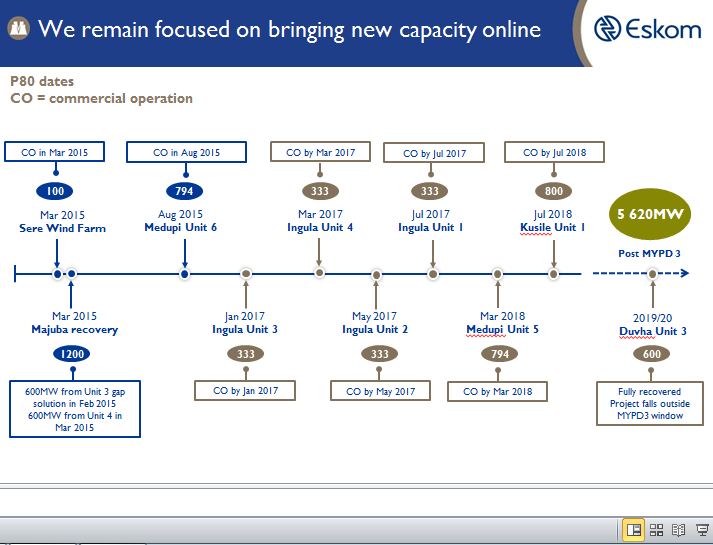Click the Kusile Unit 1 timeline dot
This screenshot has height=545, width=713.
[553, 274]
